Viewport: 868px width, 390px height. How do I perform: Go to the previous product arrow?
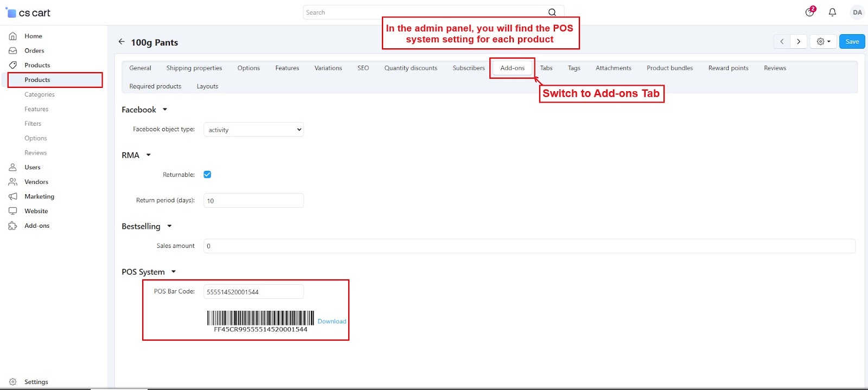[x=782, y=42]
